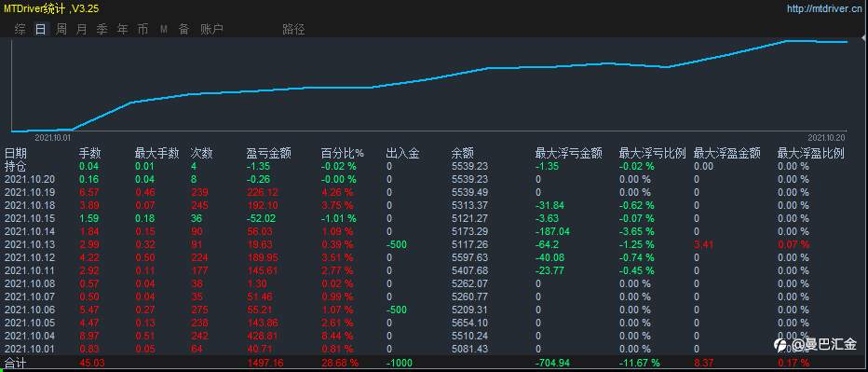
Task: Click the 余额 column header
Action: click(x=463, y=154)
